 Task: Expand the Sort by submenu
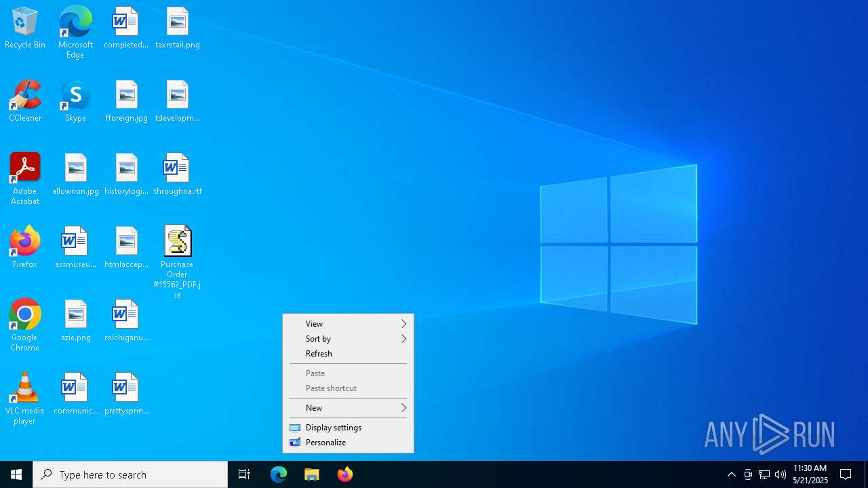(348, 339)
